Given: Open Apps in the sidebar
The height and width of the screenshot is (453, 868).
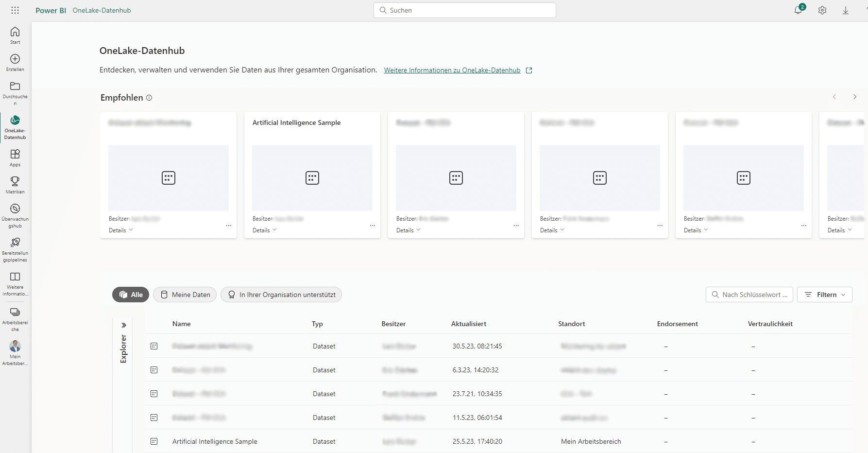Looking at the screenshot, I should tap(15, 158).
